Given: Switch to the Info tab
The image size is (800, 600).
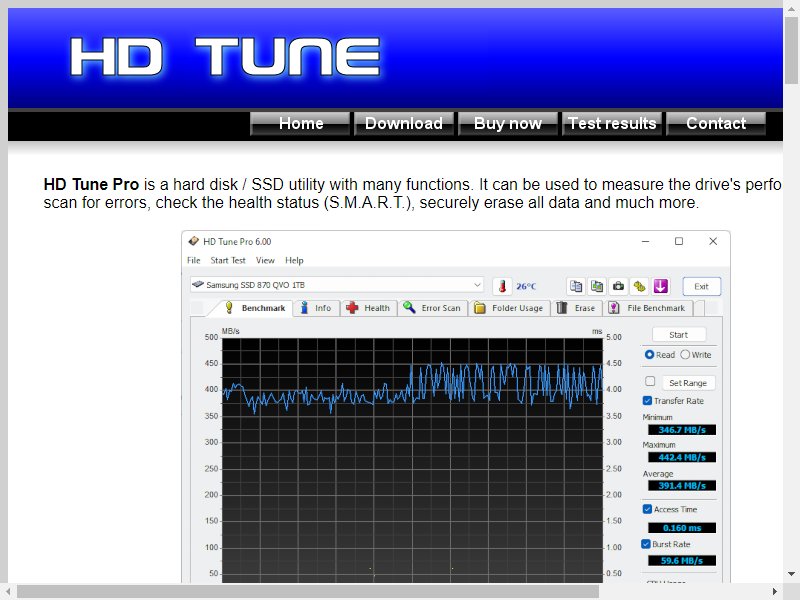Looking at the screenshot, I should [x=316, y=308].
